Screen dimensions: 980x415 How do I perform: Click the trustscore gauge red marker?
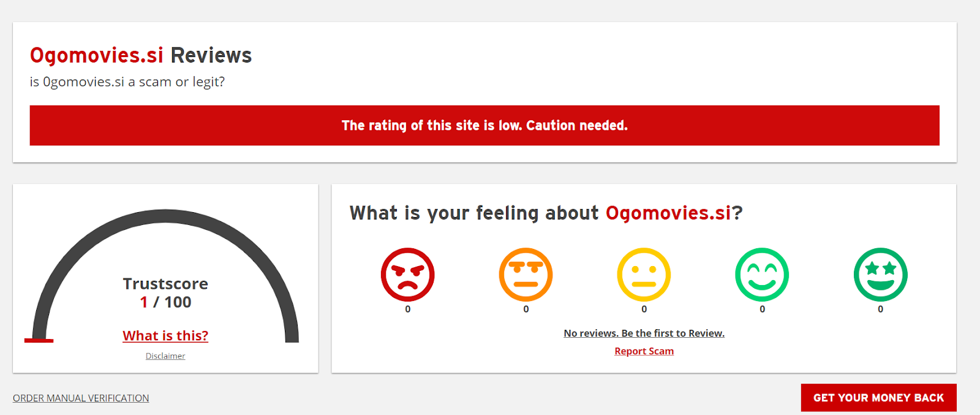click(39, 340)
